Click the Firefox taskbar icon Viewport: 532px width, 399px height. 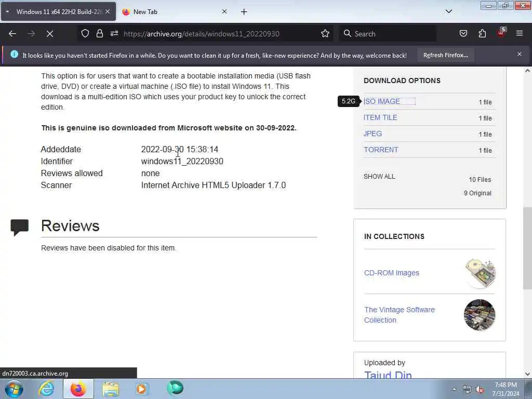pyautogui.click(x=78, y=389)
